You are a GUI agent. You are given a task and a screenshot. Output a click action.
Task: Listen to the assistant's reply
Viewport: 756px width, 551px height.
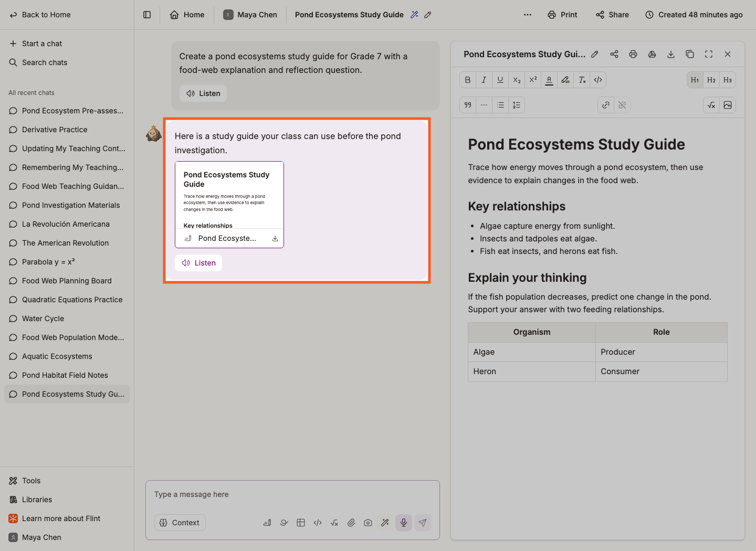tap(198, 263)
